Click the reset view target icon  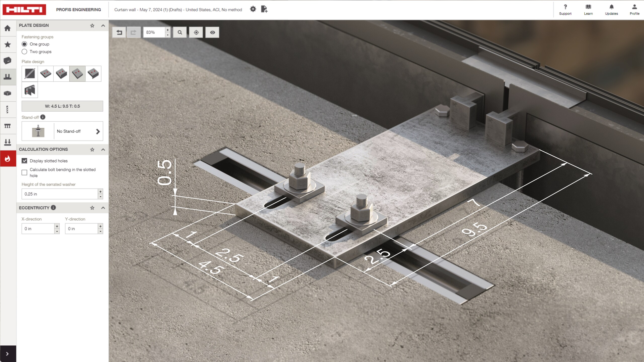tap(196, 32)
